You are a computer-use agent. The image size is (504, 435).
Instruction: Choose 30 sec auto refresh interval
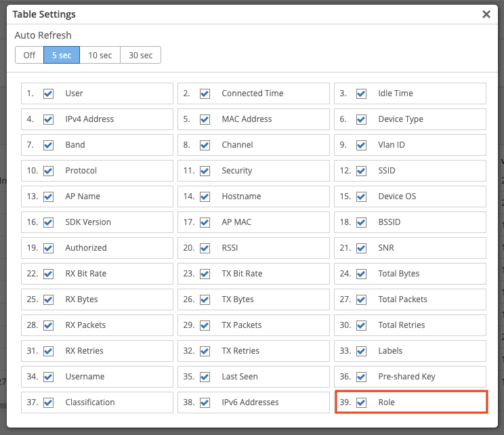coord(140,55)
